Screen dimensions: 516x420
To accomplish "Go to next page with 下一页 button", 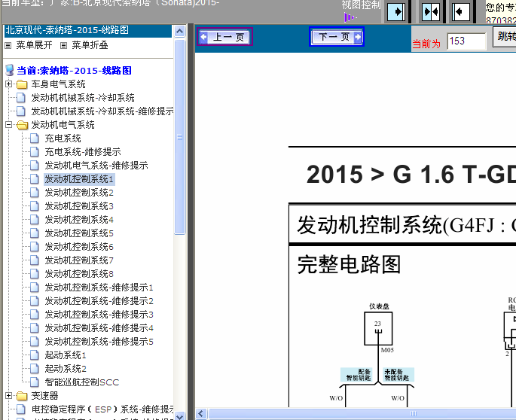I will (x=336, y=37).
